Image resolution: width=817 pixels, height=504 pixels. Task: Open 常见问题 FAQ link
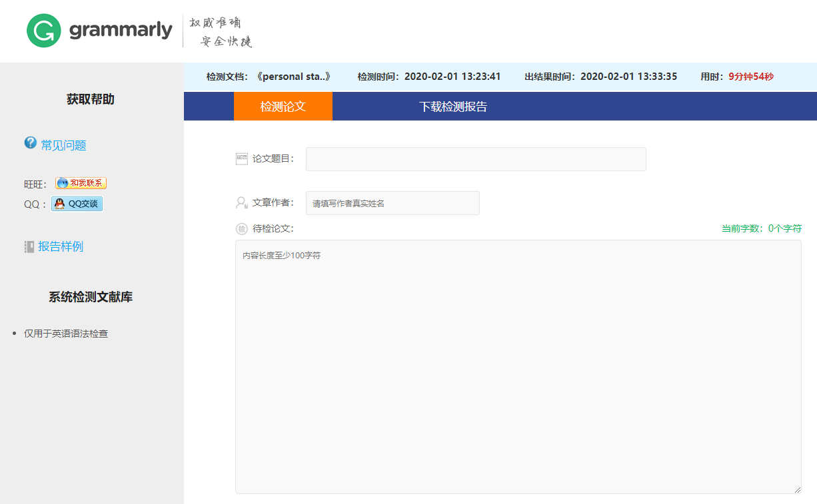tap(63, 145)
